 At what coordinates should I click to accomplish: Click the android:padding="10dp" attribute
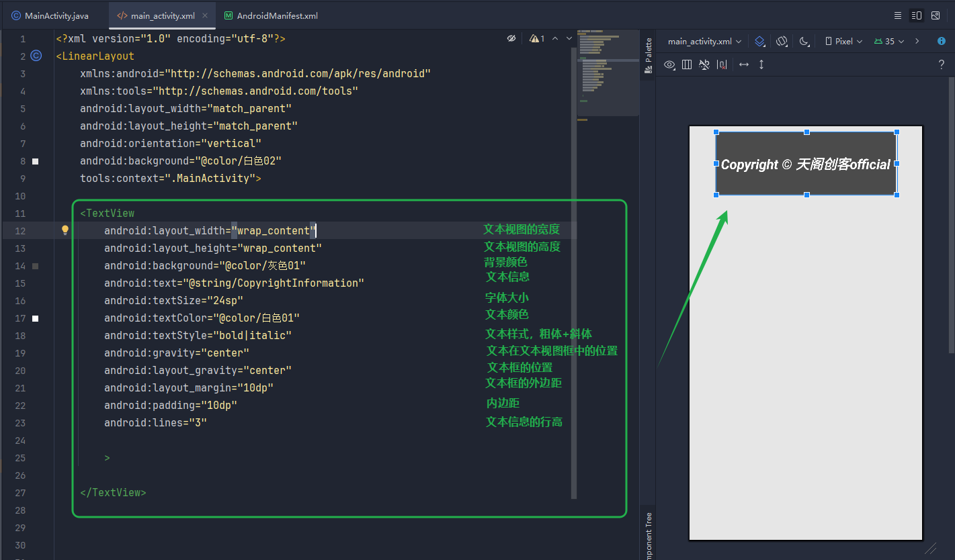tap(171, 406)
